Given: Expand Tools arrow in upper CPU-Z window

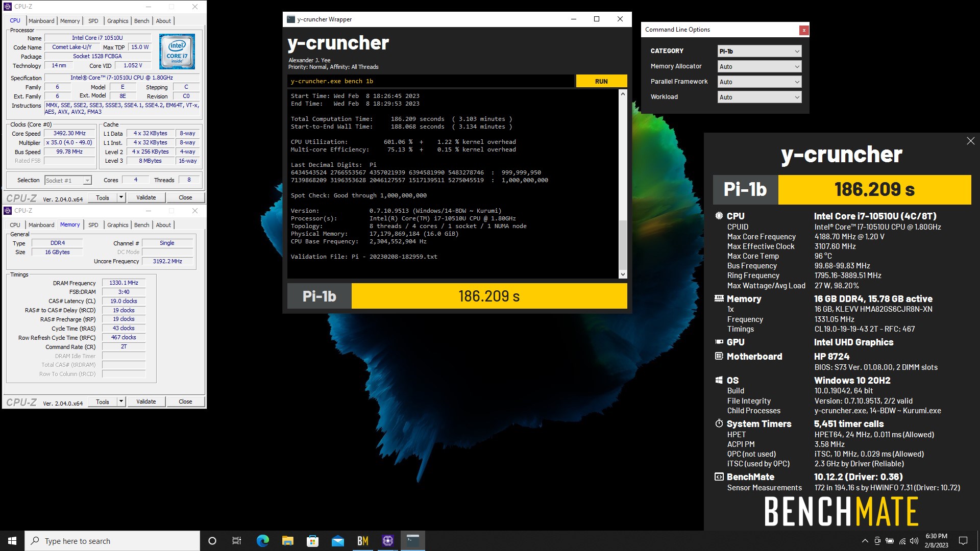Looking at the screenshot, I should 121,197.
